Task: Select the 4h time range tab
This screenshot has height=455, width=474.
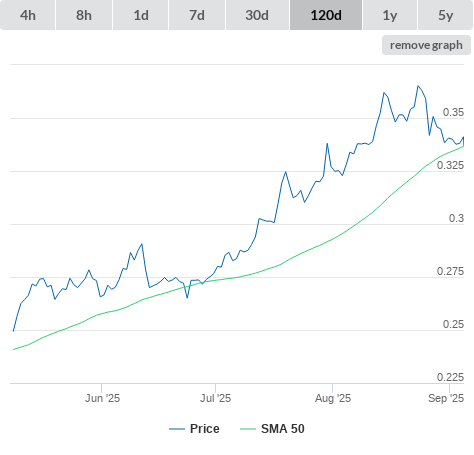Action: pos(28,15)
